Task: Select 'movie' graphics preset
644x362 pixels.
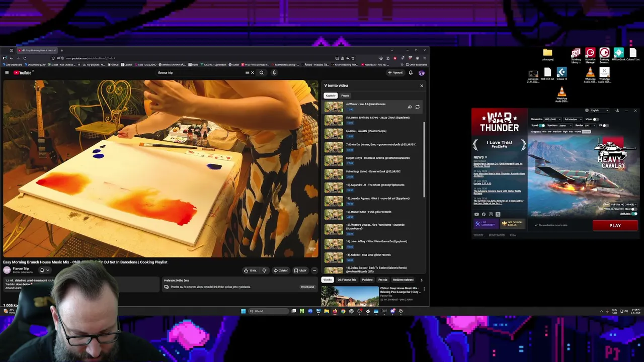Action: coord(578,132)
